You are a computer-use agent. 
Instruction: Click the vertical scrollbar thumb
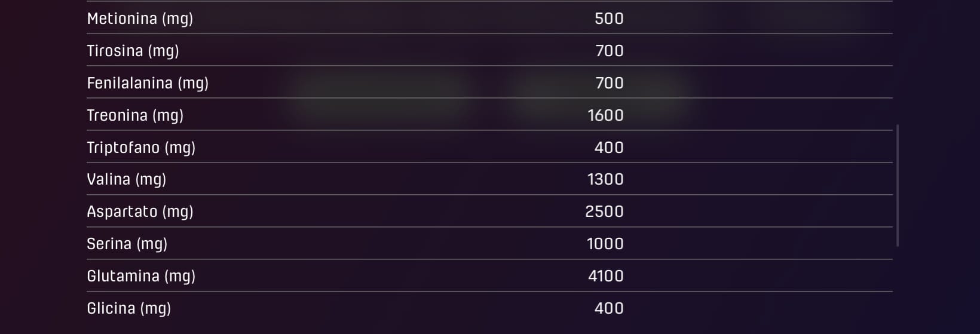pyautogui.click(x=898, y=185)
